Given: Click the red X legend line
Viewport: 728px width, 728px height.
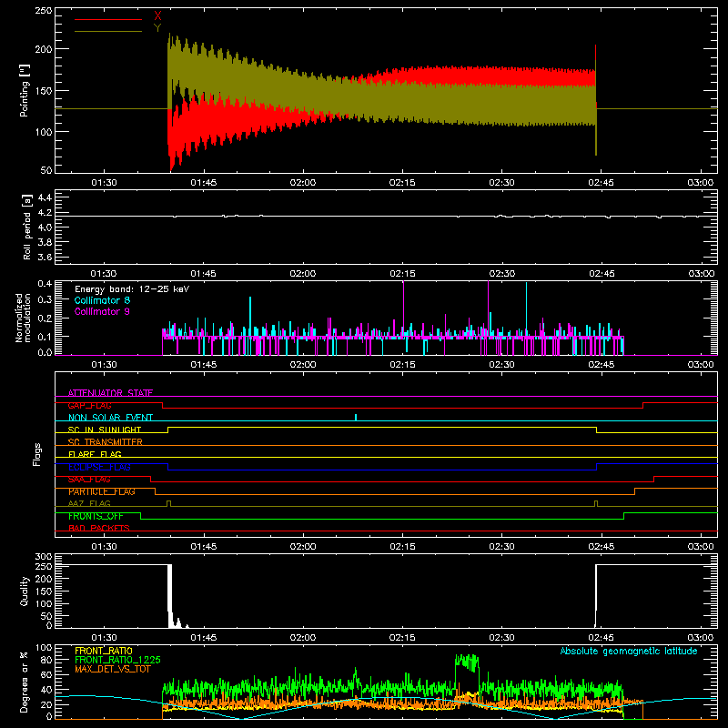Looking at the screenshot, I should (108, 19).
